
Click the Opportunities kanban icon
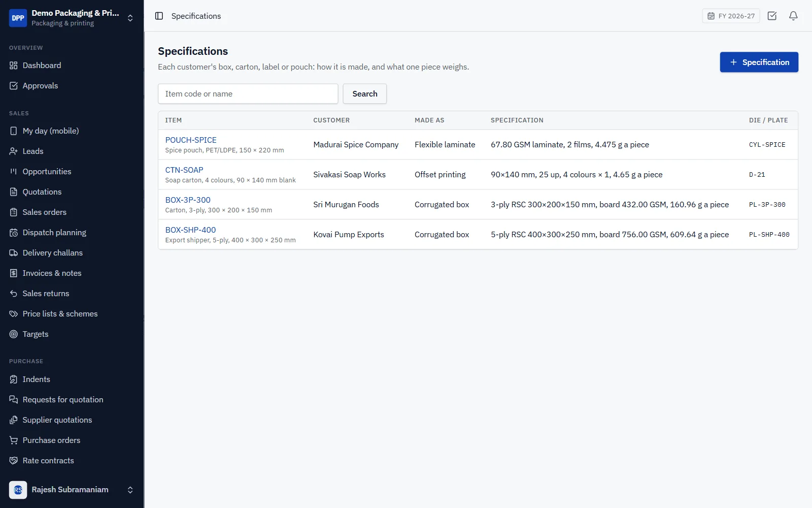coord(14,172)
